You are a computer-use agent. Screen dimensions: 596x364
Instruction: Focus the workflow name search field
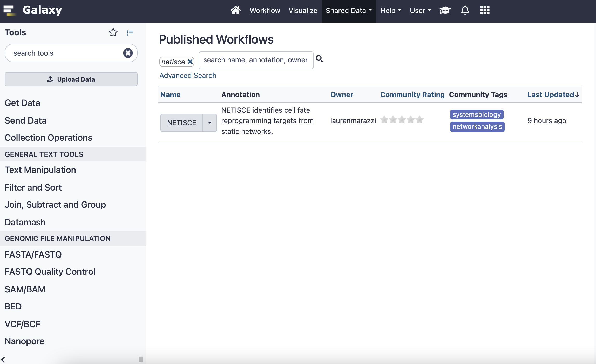click(x=256, y=60)
